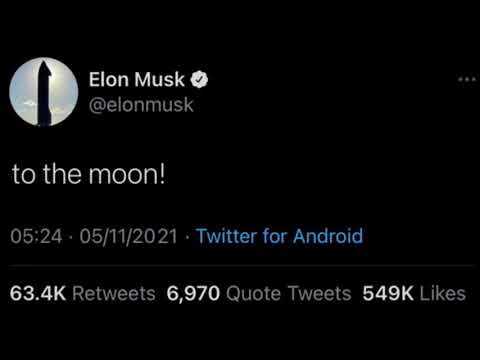Viewport: 480px width, 360px height.
Task: Open the Twitter for Android source link
Action: click(x=279, y=236)
